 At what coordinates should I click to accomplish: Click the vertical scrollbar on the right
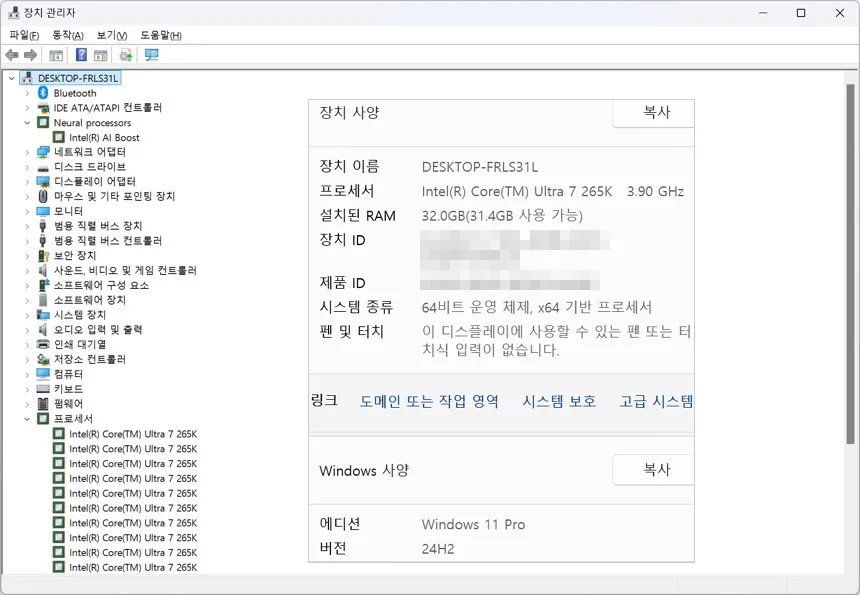tap(851, 300)
